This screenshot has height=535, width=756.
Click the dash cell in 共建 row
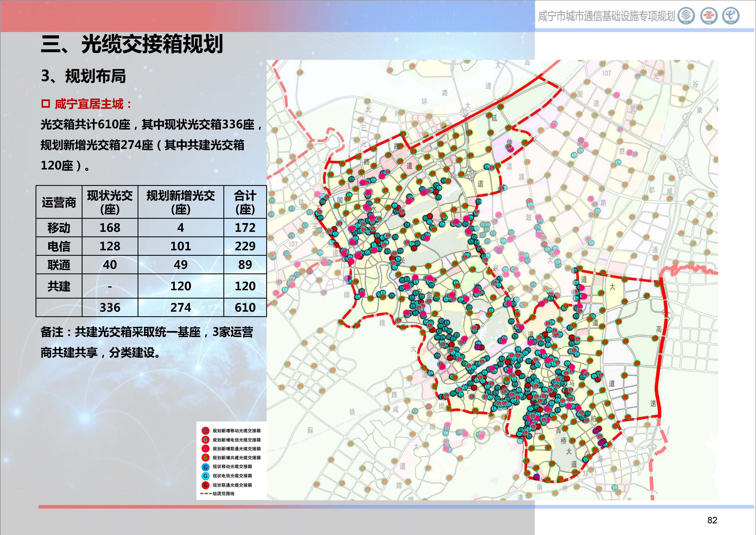point(110,286)
